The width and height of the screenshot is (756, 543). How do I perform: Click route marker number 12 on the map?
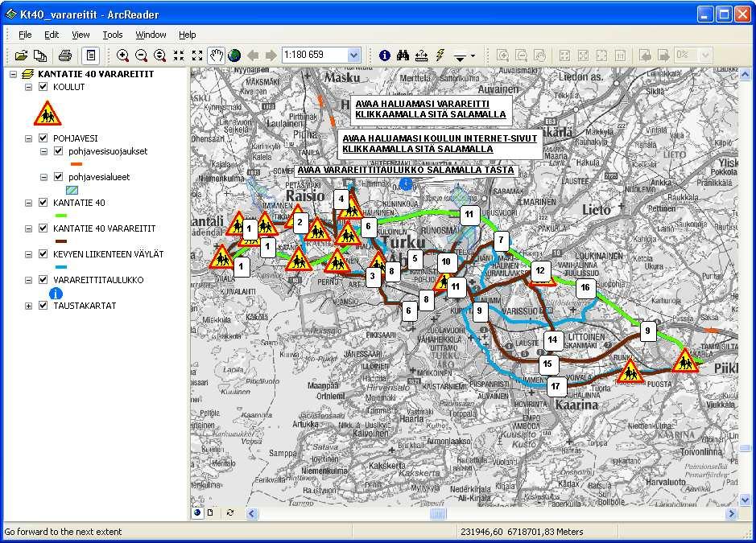click(540, 271)
